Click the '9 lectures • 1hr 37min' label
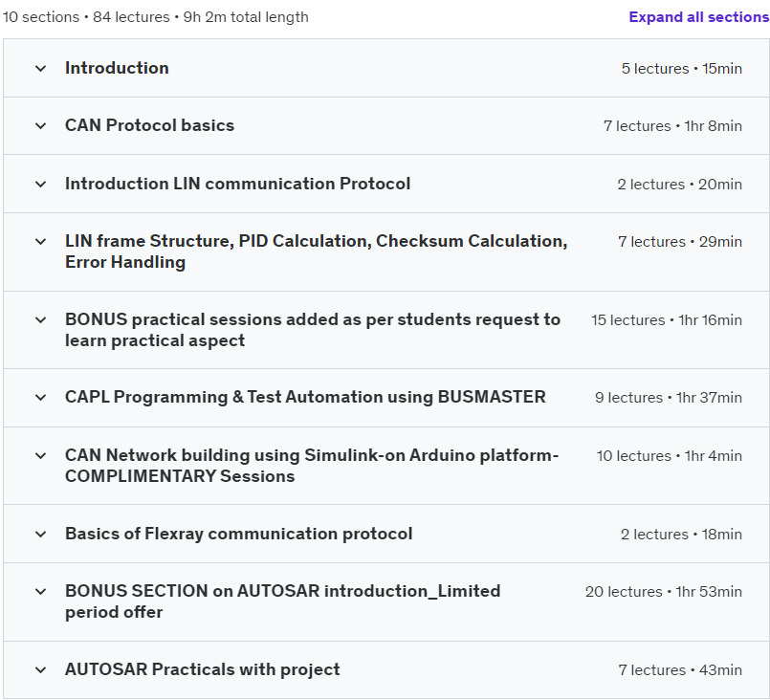Viewport: 770px width, 700px height. coord(669,397)
